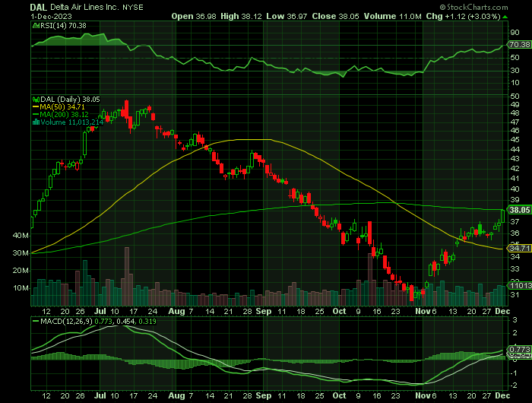
Task: Click the 0.454 signal value in MACD legend
Action: (124, 321)
